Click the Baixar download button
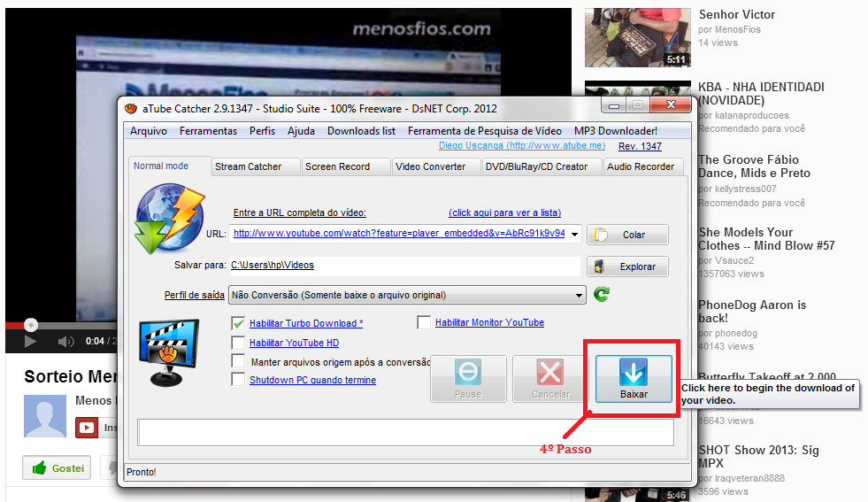Screen dimensions: 868x502 pyautogui.click(x=634, y=378)
